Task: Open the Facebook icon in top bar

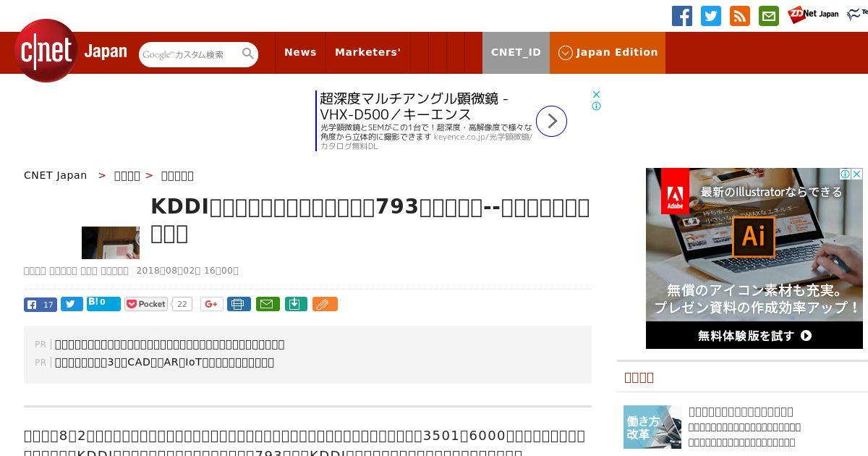Action: click(682, 16)
